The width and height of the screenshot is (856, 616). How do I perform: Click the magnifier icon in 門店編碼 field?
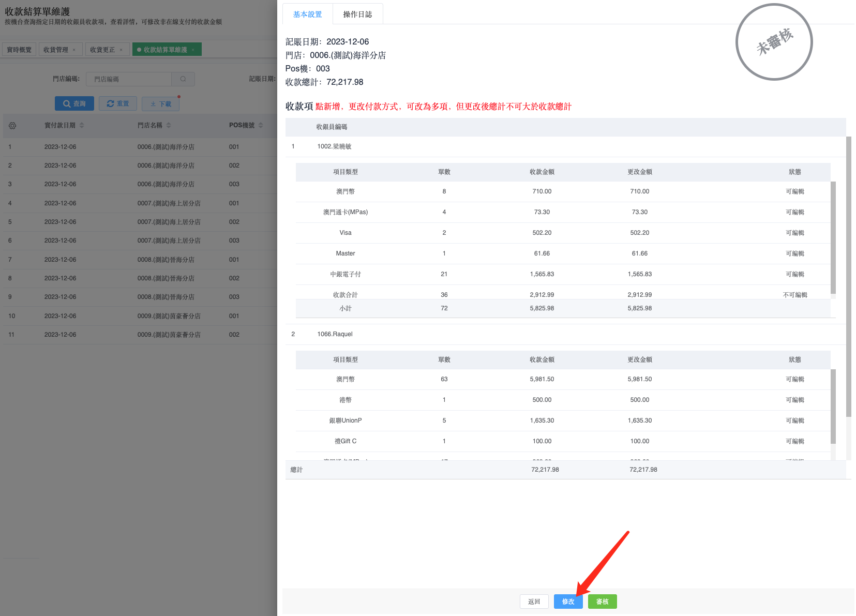183,79
